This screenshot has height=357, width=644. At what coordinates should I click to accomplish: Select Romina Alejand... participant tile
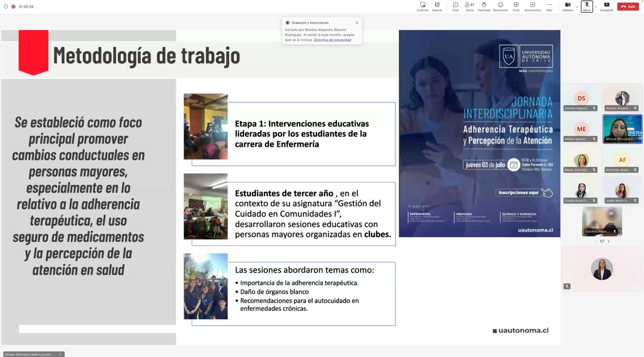point(622,98)
